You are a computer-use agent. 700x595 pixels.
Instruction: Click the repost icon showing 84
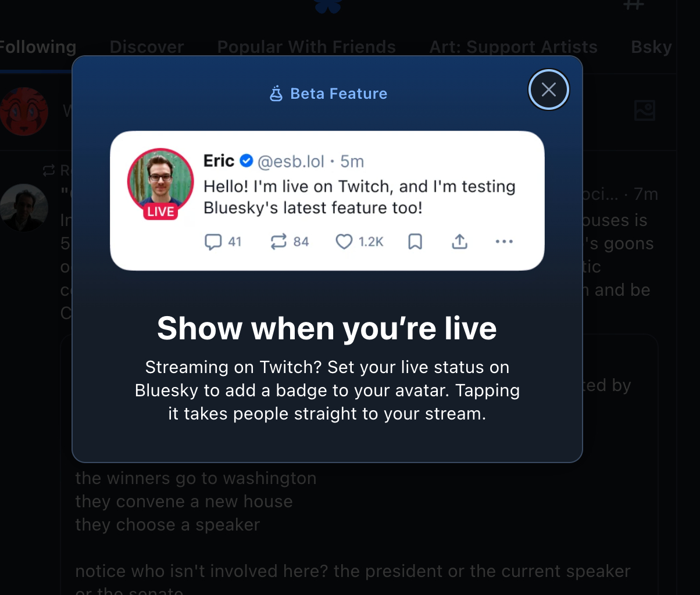click(x=278, y=242)
